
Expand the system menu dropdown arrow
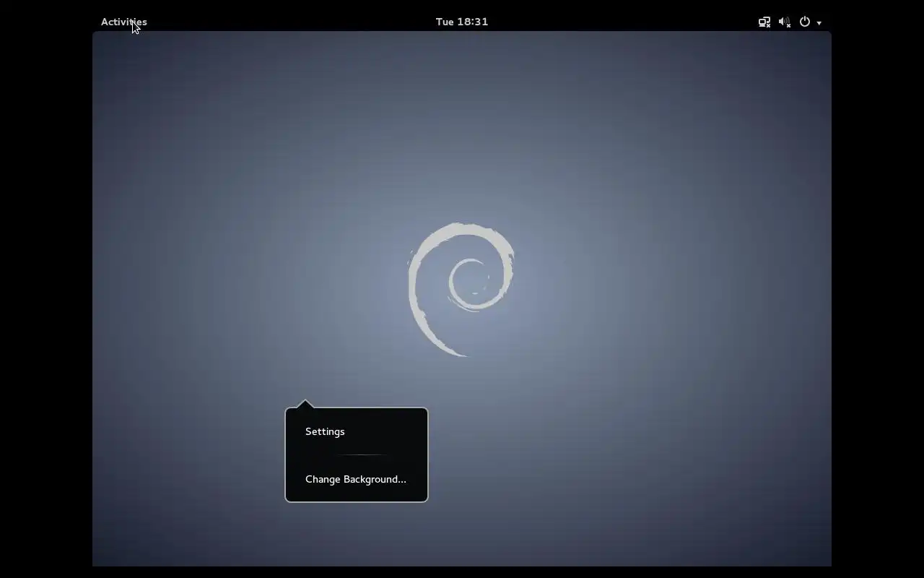pos(819,23)
